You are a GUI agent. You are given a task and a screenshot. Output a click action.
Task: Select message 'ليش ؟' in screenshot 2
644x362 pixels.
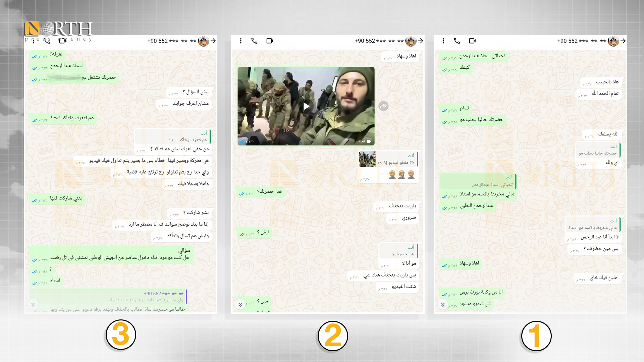coord(254,233)
